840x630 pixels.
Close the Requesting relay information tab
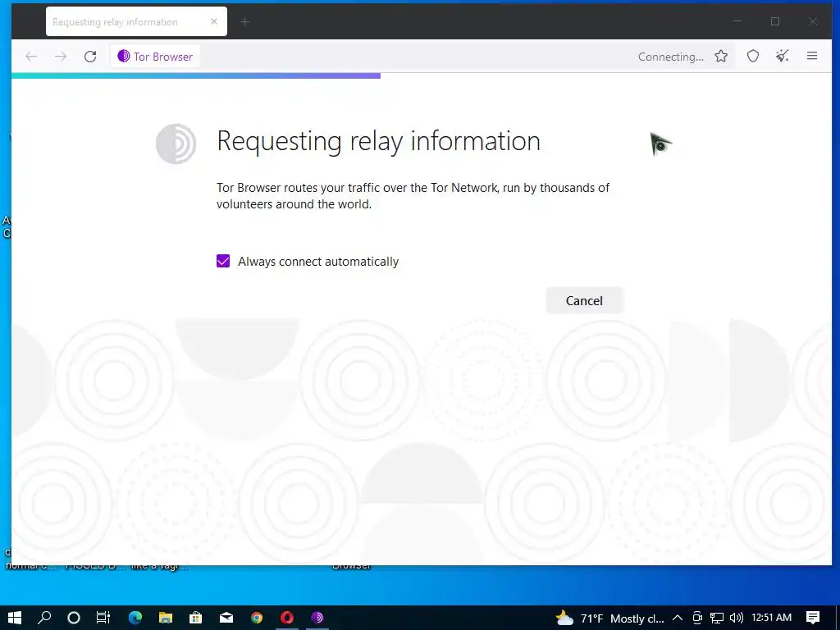click(x=214, y=21)
